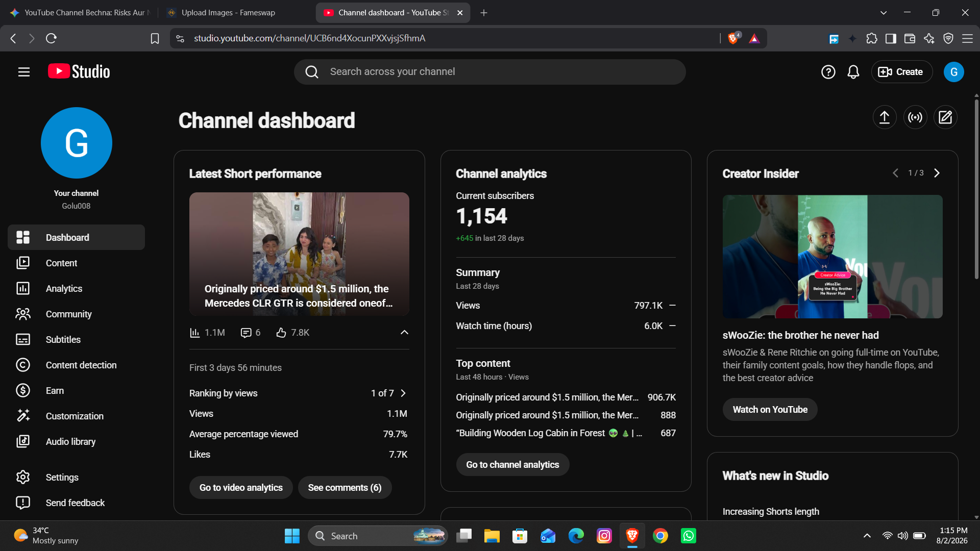This screenshot has width=980, height=551.
Task: Open Audio library in the sidebar
Action: [77, 441]
